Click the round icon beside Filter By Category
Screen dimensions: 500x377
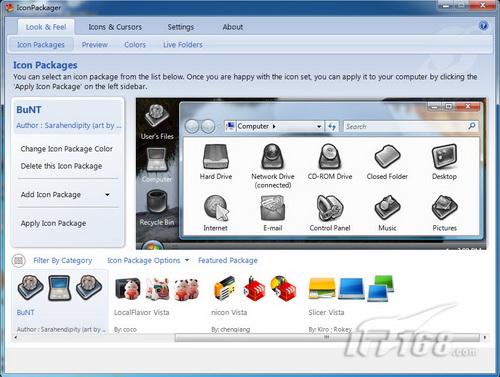19,260
